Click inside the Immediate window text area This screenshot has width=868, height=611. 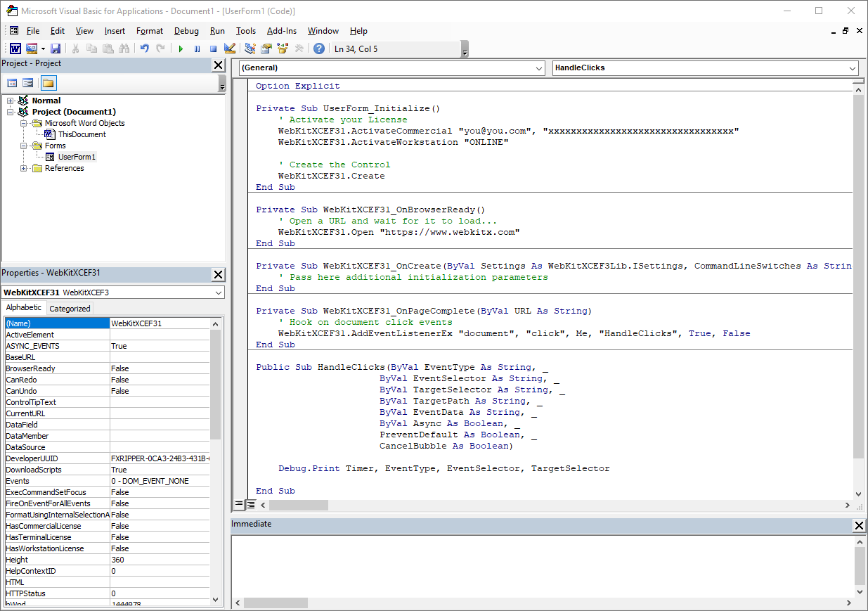(x=542, y=565)
